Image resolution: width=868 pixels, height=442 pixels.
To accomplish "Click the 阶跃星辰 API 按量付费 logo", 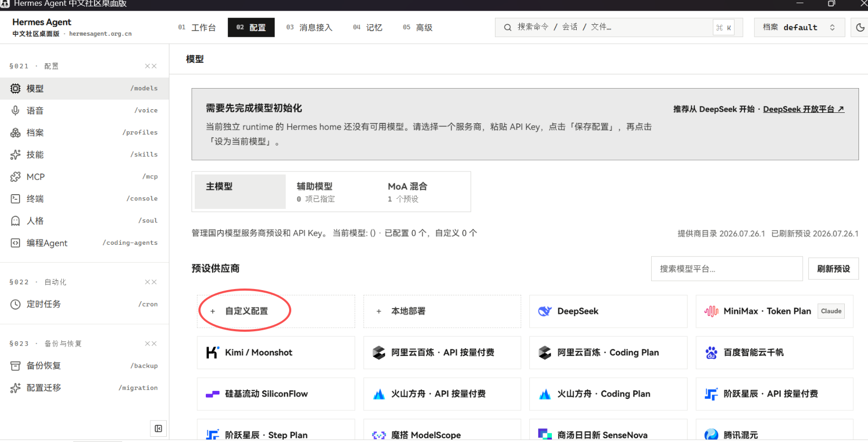I will [711, 394].
